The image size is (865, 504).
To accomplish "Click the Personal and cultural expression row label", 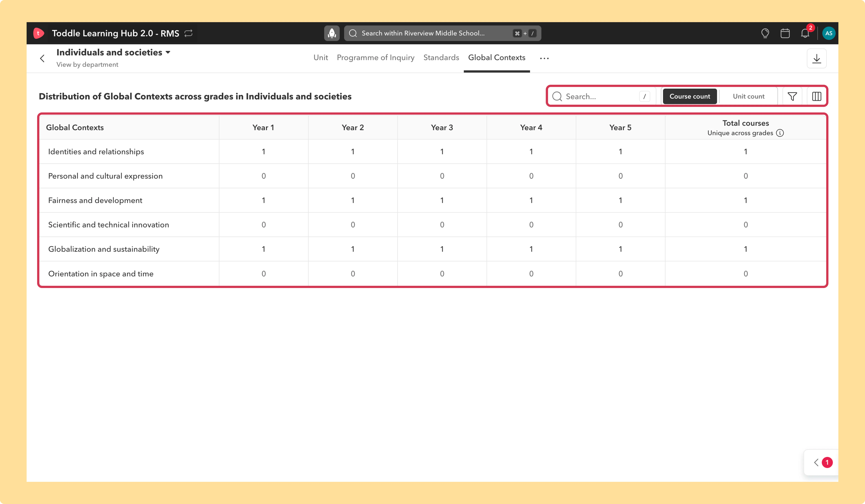I will coord(105,176).
